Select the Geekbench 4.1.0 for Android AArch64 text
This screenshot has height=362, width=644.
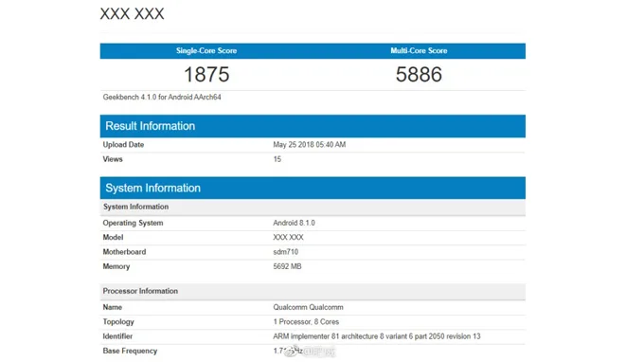(x=162, y=97)
